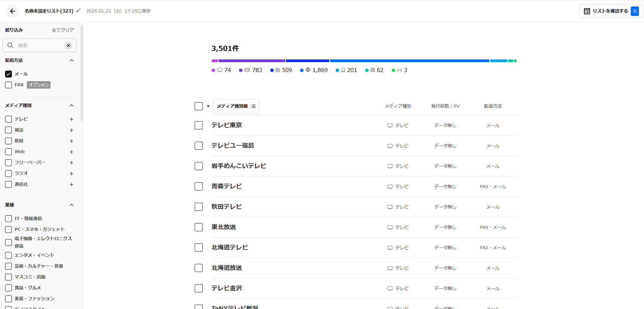Viewport: 644px width, 309px height.
Task: Focus the 検索 filter input field
Action: 40,46
